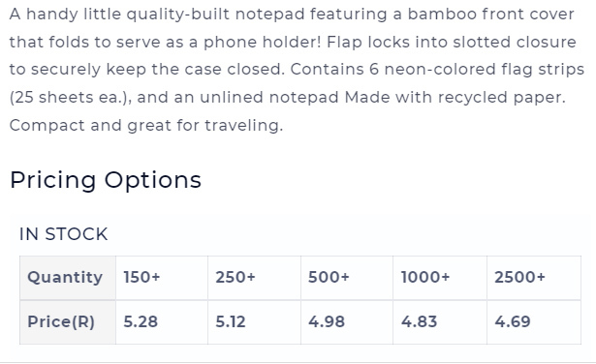This screenshot has width=596, height=364.
Task: Click the '(25 sheets ea.)' text
Action: click(x=71, y=98)
